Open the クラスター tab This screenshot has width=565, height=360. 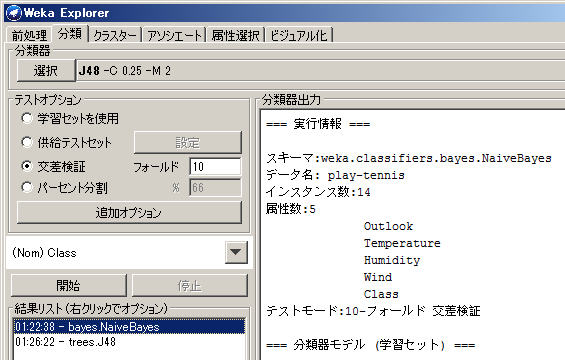tap(115, 35)
